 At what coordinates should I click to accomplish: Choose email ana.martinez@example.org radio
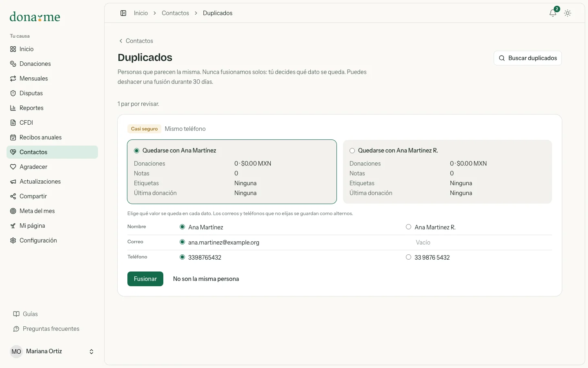tap(182, 242)
